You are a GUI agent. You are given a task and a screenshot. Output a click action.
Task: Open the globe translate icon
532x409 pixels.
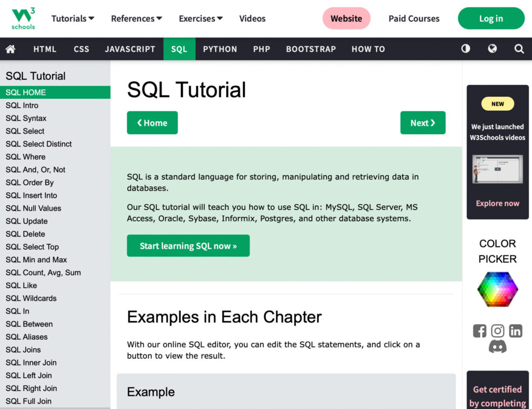pyautogui.click(x=493, y=49)
